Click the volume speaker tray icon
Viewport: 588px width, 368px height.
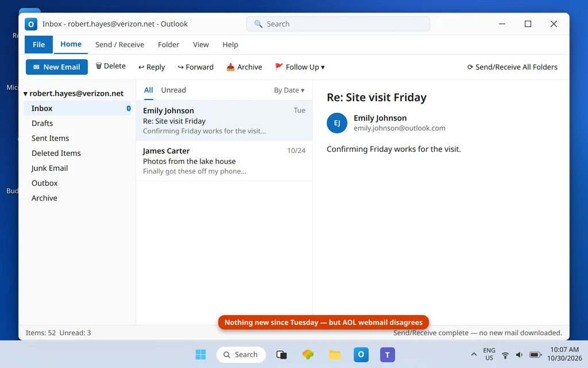[519, 355]
